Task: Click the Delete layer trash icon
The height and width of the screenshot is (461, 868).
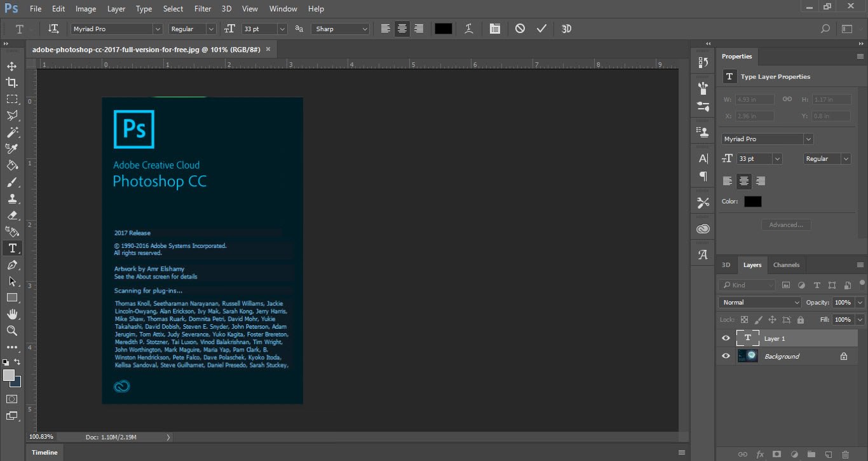Action: pos(844,455)
